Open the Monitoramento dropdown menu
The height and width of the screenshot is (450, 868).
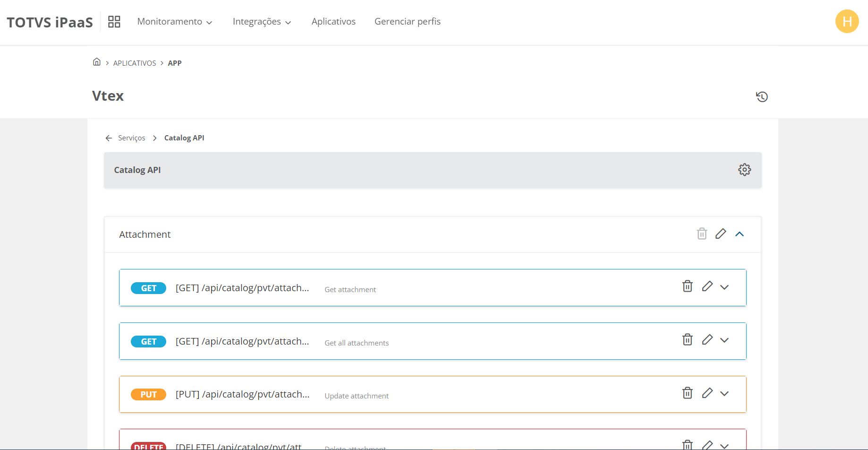(174, 22)
